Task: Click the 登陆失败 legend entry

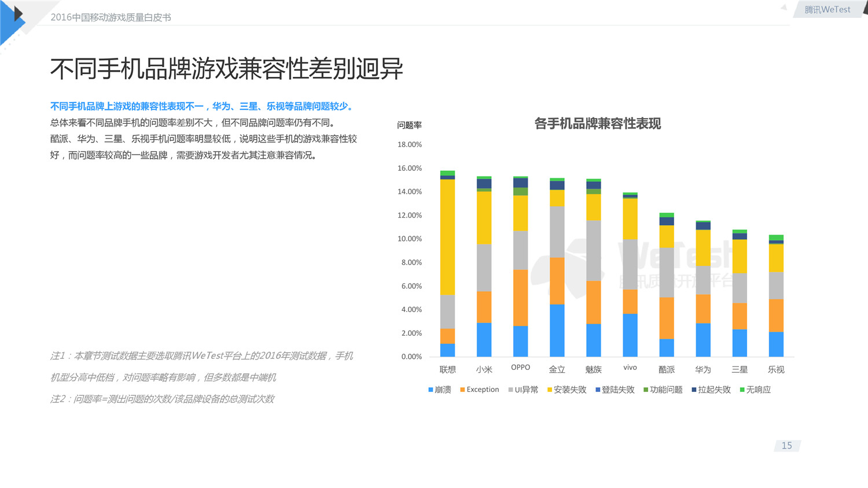Action: pos(615,390)
